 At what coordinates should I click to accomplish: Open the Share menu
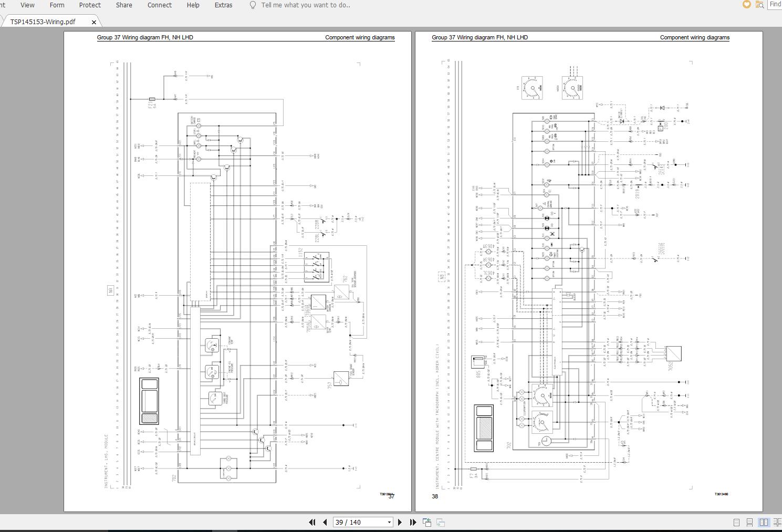point(124,5)
